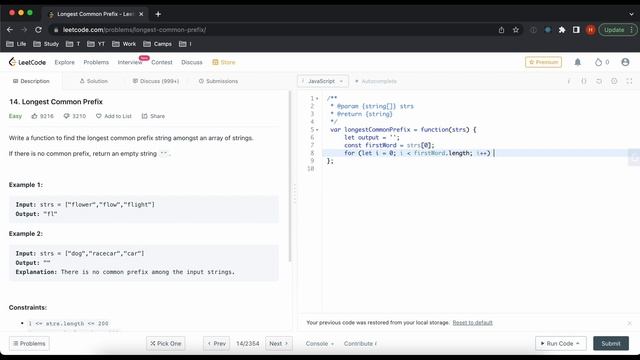Open Explore in the navigation

(64, 62)
